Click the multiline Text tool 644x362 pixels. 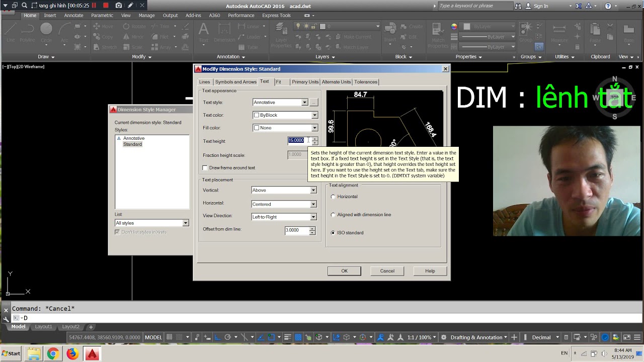click(203, 33)
